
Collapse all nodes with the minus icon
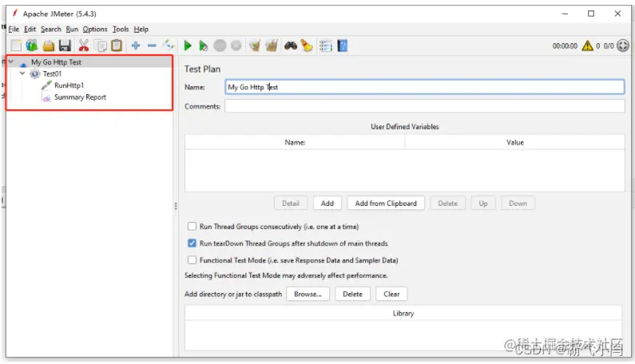click(x=152, y=45)
